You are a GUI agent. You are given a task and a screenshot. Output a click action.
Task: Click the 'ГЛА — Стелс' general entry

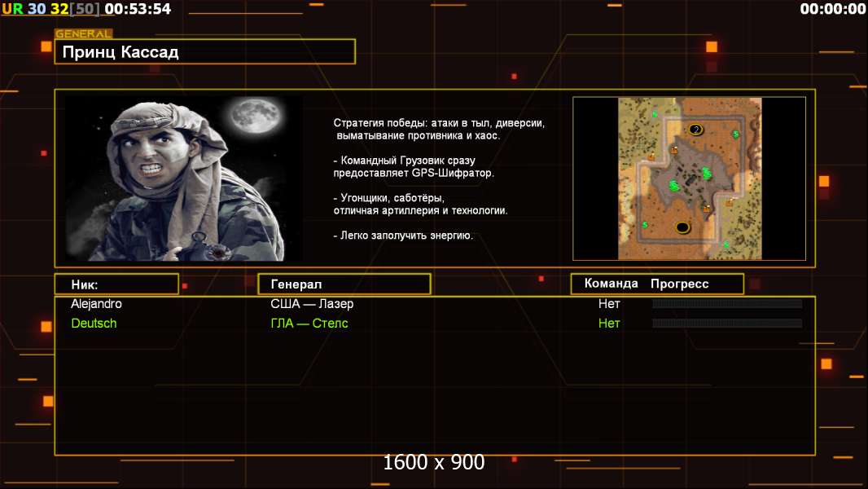coord(309,323)
